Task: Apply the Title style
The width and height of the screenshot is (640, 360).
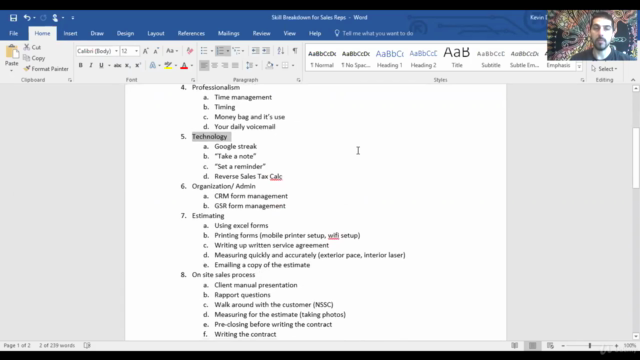Action: point(457,58)
